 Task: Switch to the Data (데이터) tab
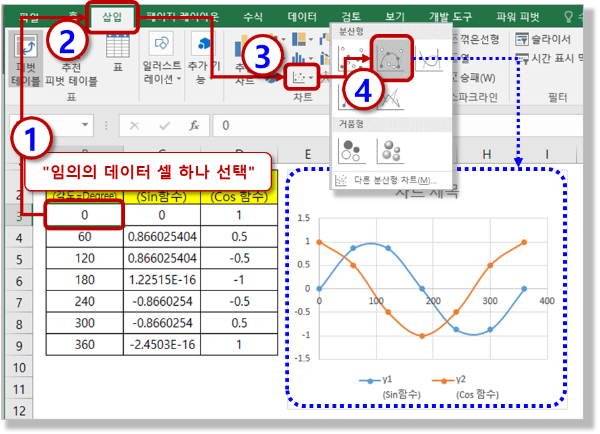[x=302, y=17]
